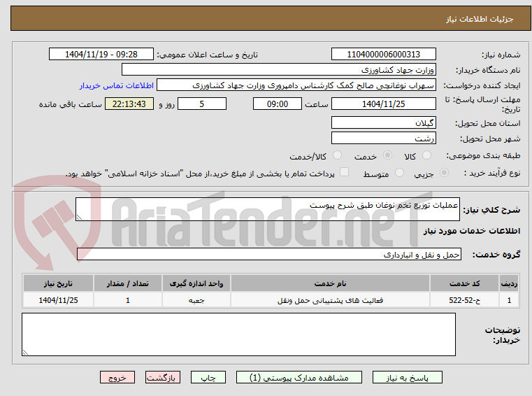Click the ردیف column header
This screenshot has height=396, width=532.
(509, 283)
